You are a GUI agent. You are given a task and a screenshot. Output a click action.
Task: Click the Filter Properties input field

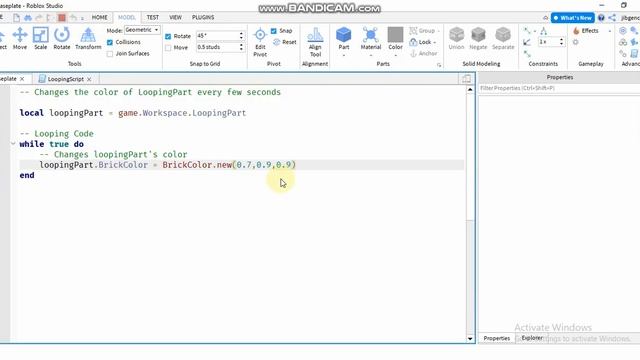(559, 88)
